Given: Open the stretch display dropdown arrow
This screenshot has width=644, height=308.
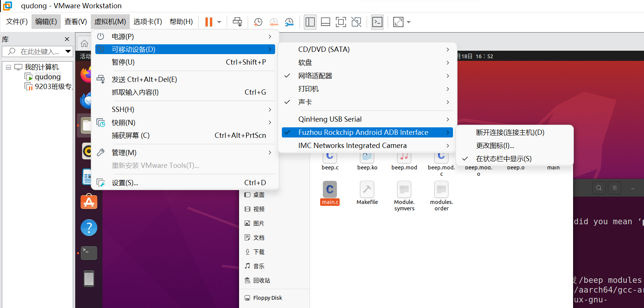Looking at the screenshot, I should click(409, 22).
